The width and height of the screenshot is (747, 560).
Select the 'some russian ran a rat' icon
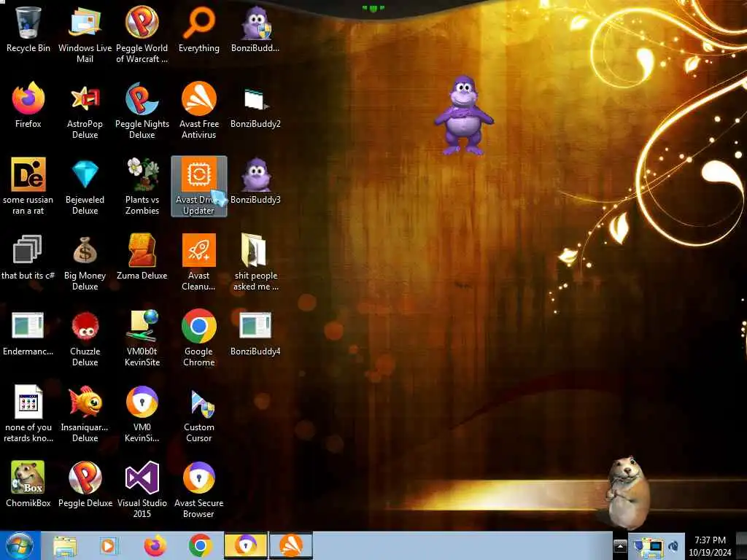tap(28, 186)
